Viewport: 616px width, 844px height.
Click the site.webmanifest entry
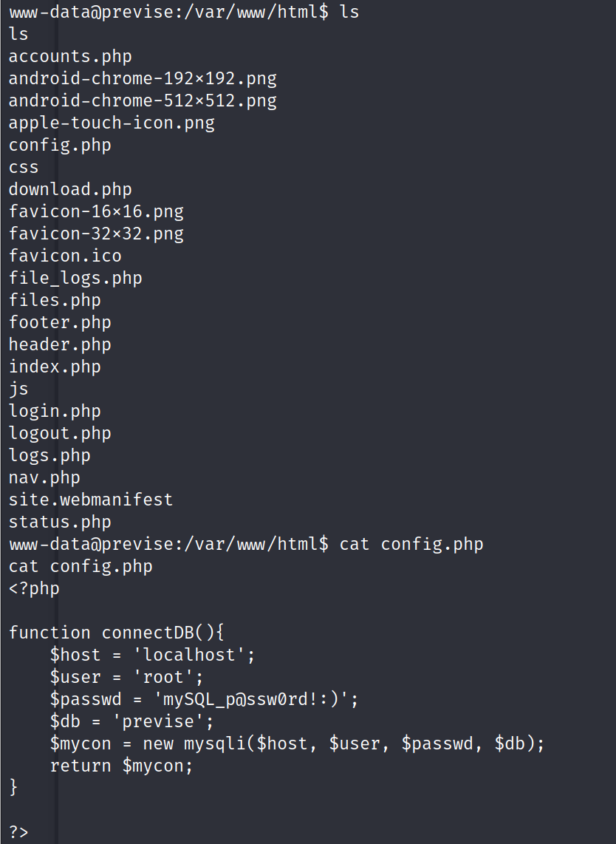[x=91, y=500]
